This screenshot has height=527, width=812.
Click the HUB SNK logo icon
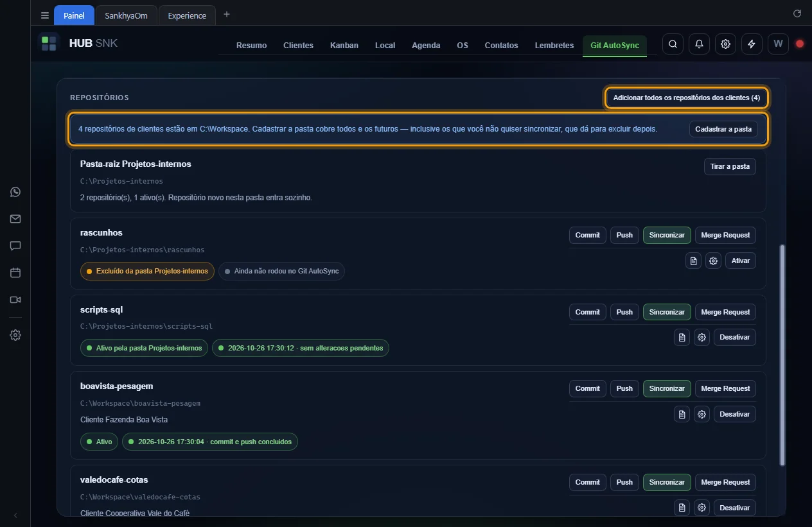click(49, 44)
